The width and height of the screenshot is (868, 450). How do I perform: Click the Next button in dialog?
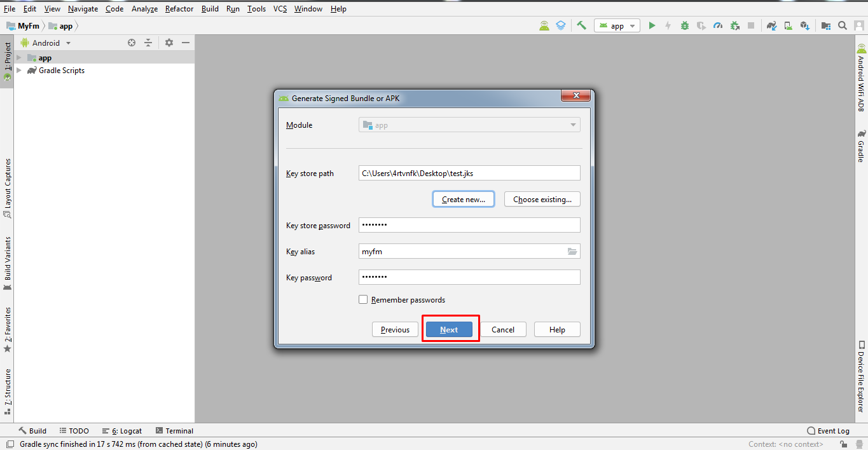coord(449,329)
